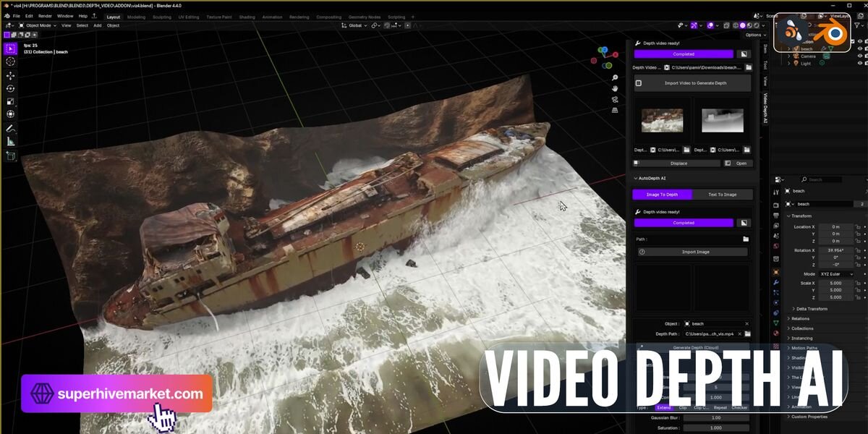The height and width of the screenshot is (434, 868).
Task: Expand the Relations panel
Action: pyautogui.click(x=800, y=318)
